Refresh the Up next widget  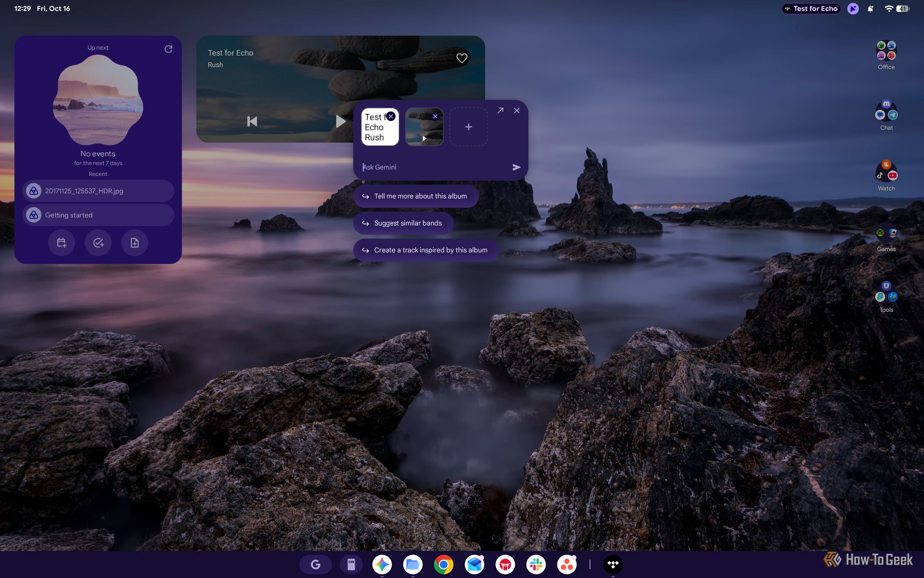click(x=168, y=49)
